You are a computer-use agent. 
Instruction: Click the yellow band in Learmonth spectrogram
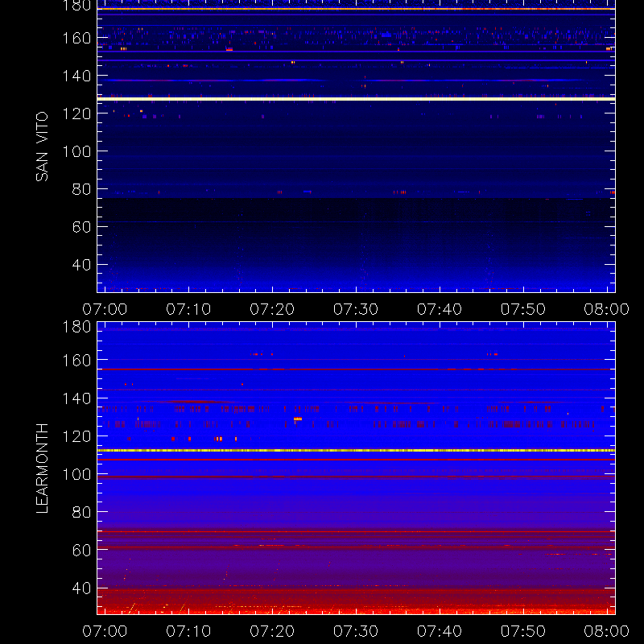pos(356,451)
